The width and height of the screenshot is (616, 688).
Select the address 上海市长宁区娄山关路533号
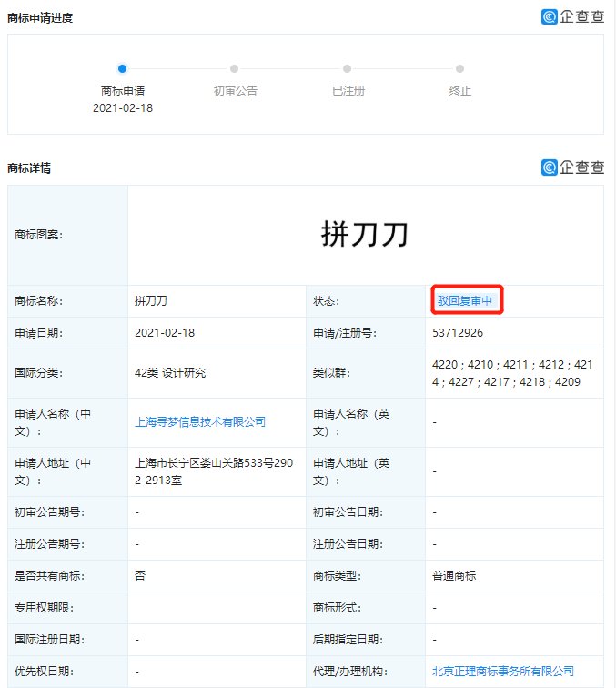pyautogui.click(x=214, y=471)
